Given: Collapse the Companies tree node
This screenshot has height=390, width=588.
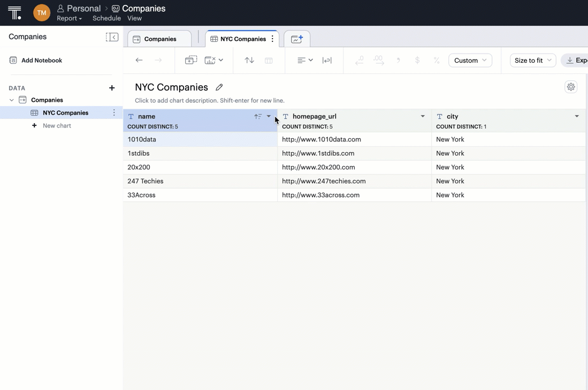Looking at the screenshot, I should (12, 100).
